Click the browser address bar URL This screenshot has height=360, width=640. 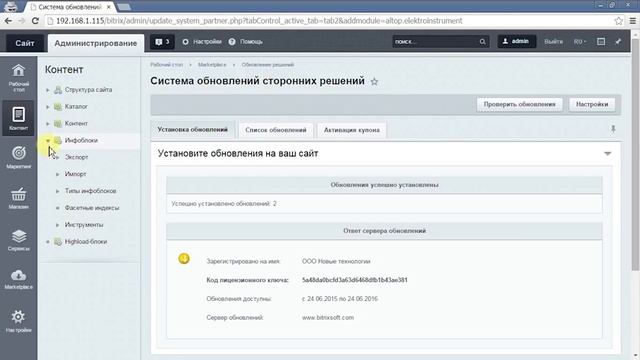pyautogui.click(x=259, y=21)
